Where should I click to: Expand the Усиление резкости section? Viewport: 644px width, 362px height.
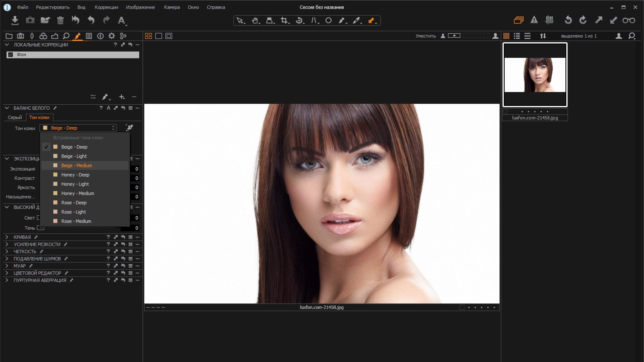pyautogui.click(x=7, y=244)
